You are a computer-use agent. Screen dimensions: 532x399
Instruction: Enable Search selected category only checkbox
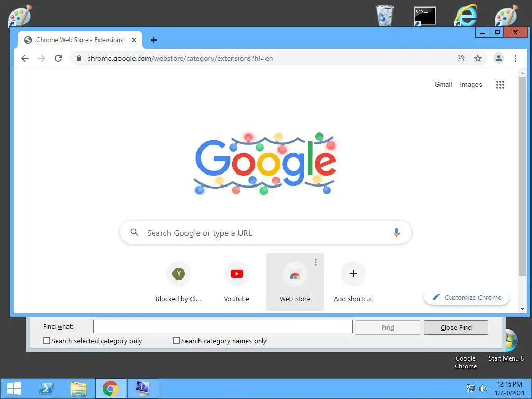click(46, 341)
